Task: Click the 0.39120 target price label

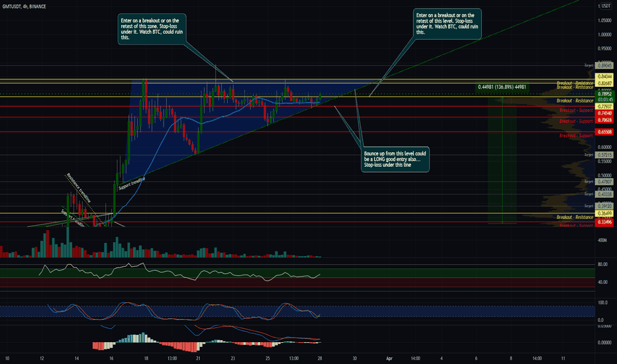Action: pos(605,206)
